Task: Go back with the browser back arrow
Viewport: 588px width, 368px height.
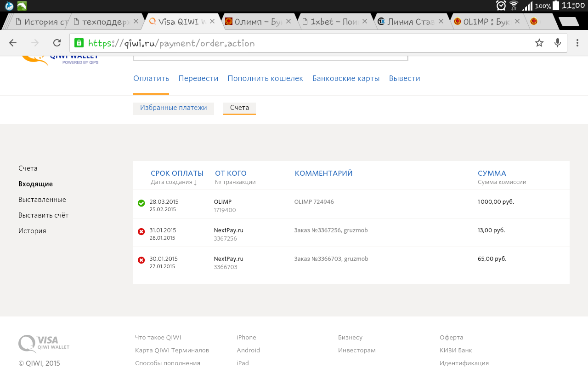Action: click(13, 43)
